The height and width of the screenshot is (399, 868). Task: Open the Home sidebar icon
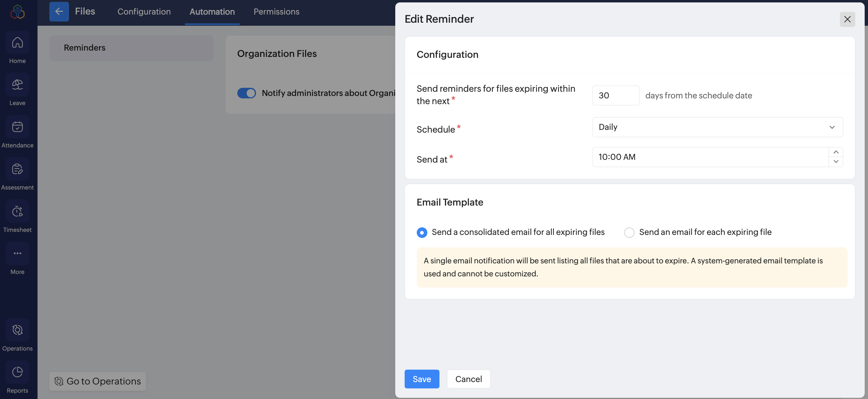click(17, 43)
